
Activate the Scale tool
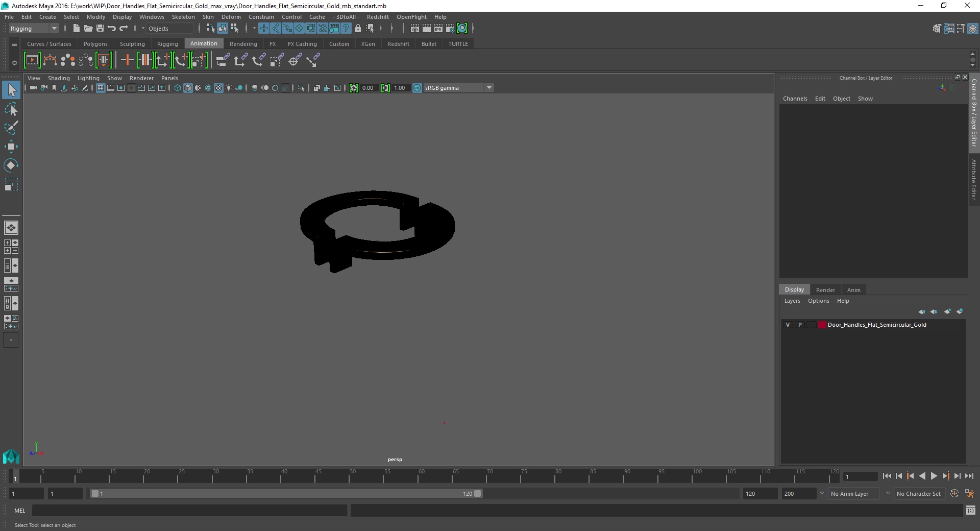pyautogui.click(x=11, y=184)
